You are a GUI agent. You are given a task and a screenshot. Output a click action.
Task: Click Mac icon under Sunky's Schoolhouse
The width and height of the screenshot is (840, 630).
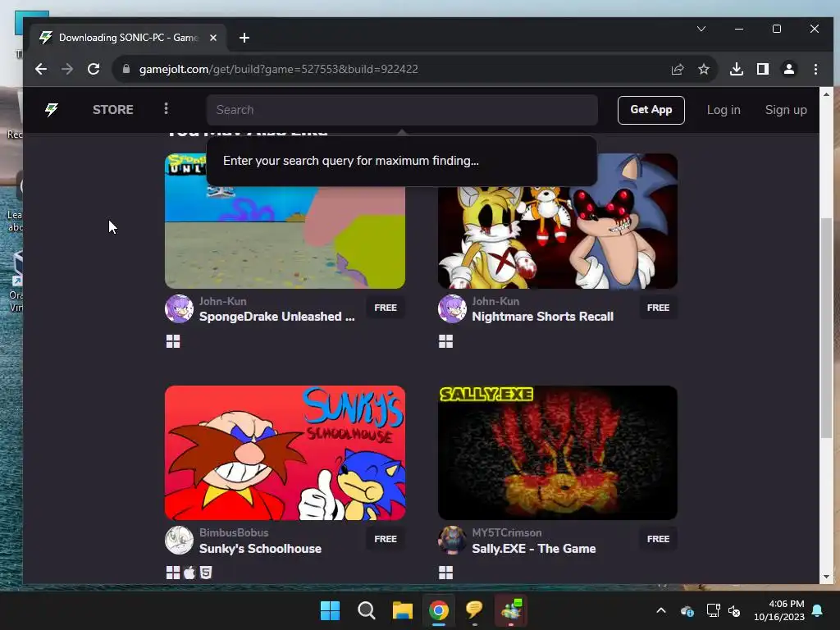pos(189,573)
